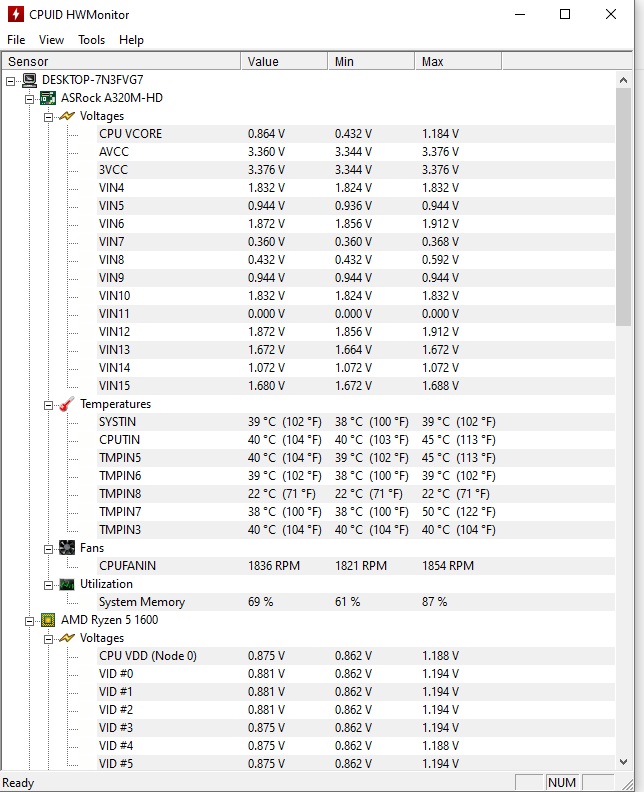
Task: Collapse the Ryzen Voltages group
Action: [x=48, y=639]
